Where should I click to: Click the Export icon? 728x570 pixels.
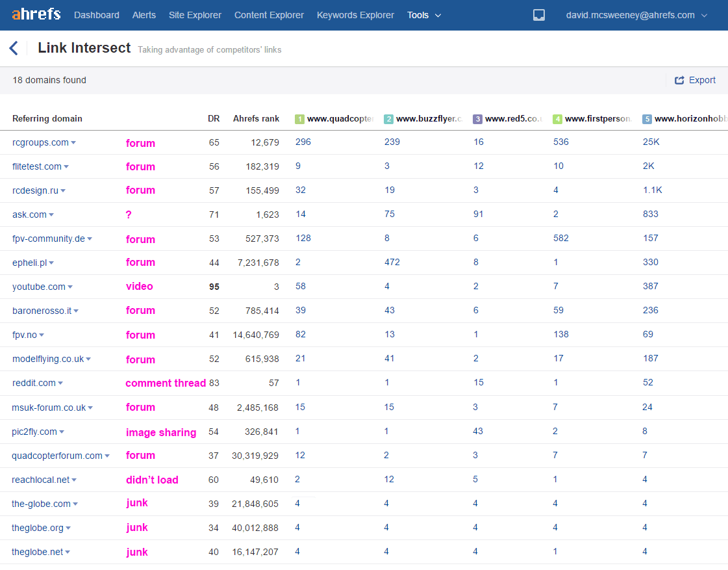679,81
